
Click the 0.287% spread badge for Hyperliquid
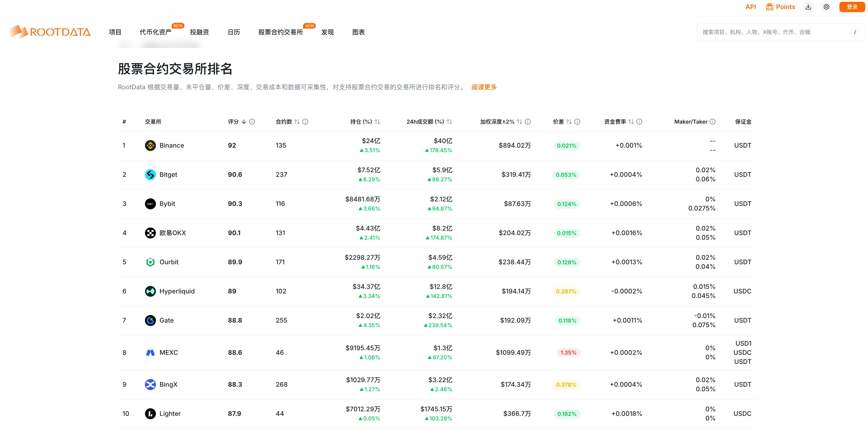566,291
